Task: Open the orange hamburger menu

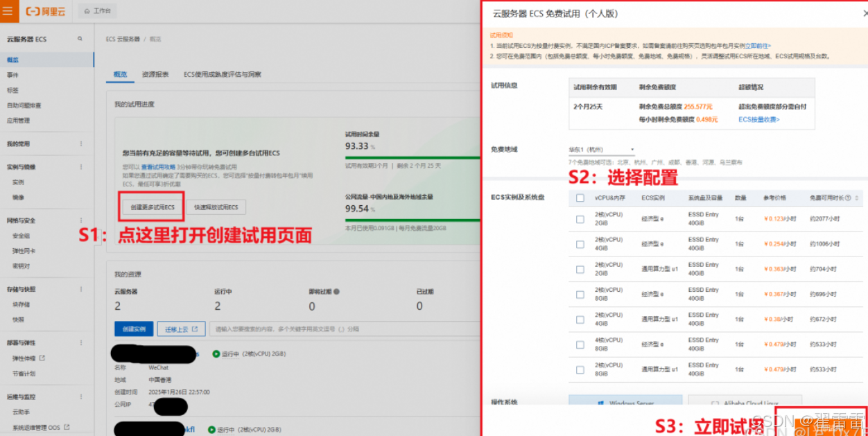Action: pos(7,11)
